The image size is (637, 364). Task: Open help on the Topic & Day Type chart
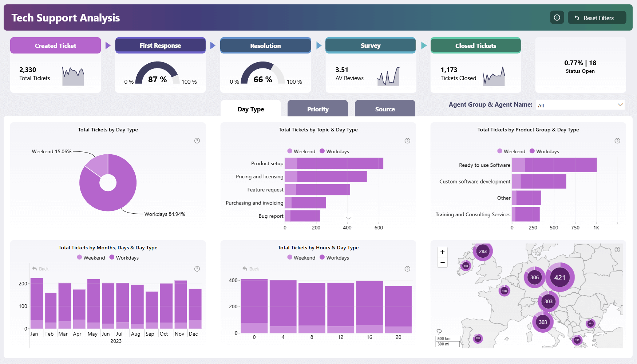407,141
